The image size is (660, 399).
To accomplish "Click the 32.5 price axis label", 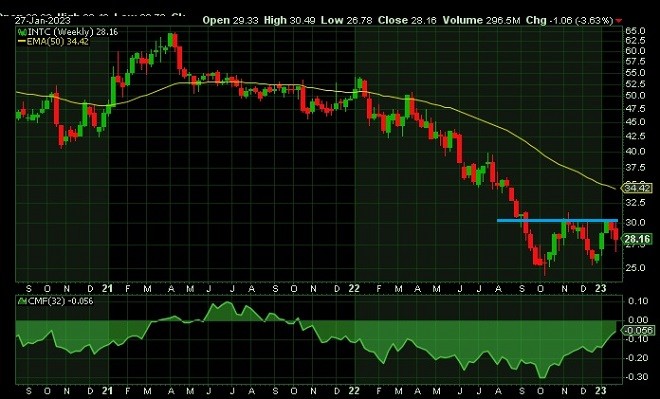I will [635, 203].
